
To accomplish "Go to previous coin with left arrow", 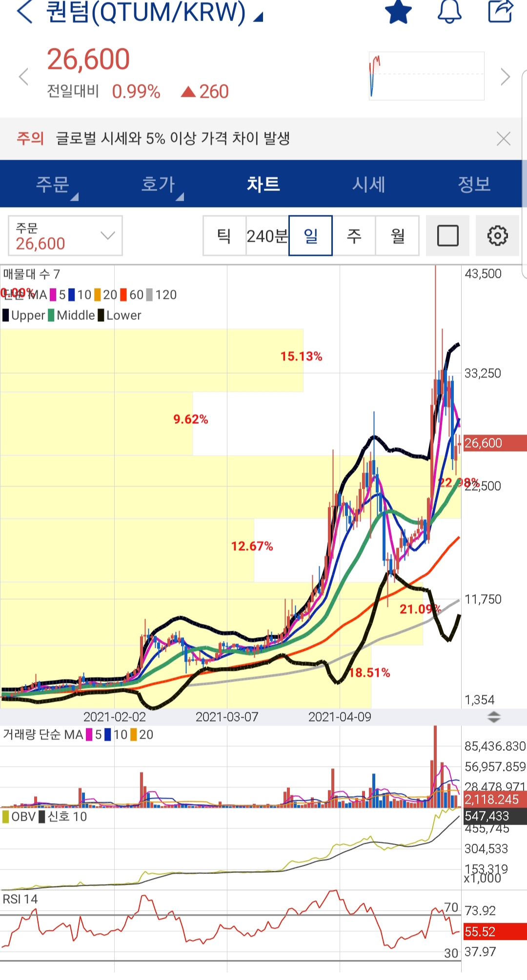I will (x=23, y=77).
